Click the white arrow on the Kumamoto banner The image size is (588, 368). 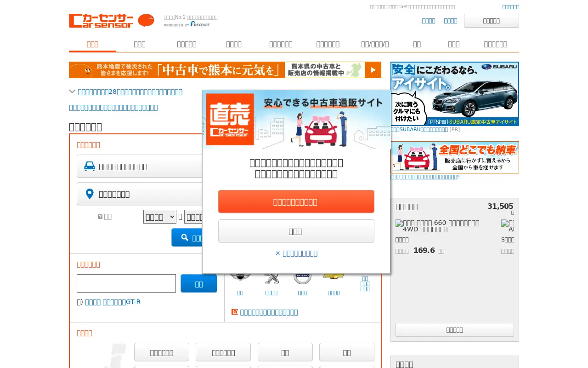[373, 70]
